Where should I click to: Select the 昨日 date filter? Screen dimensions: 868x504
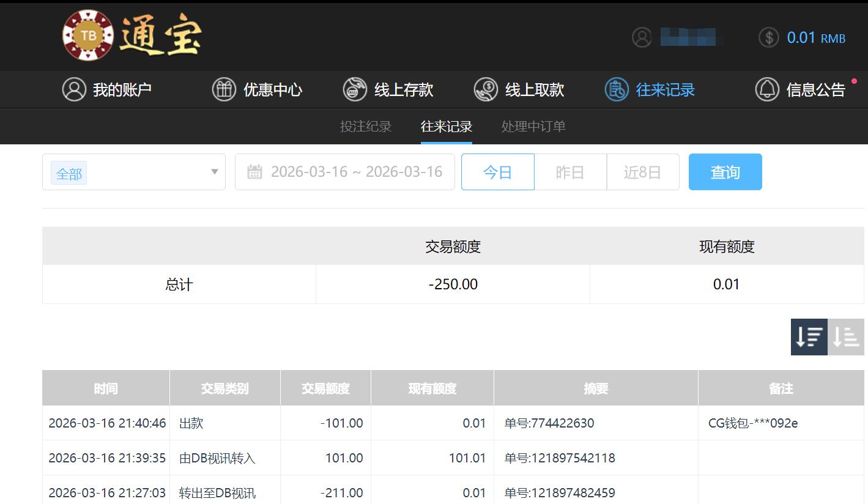(x=570, y=172)
